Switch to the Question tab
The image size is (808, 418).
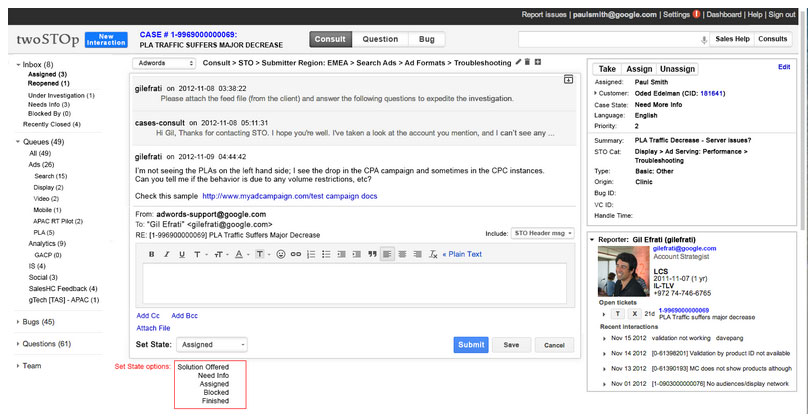click(x=380, y=39)
